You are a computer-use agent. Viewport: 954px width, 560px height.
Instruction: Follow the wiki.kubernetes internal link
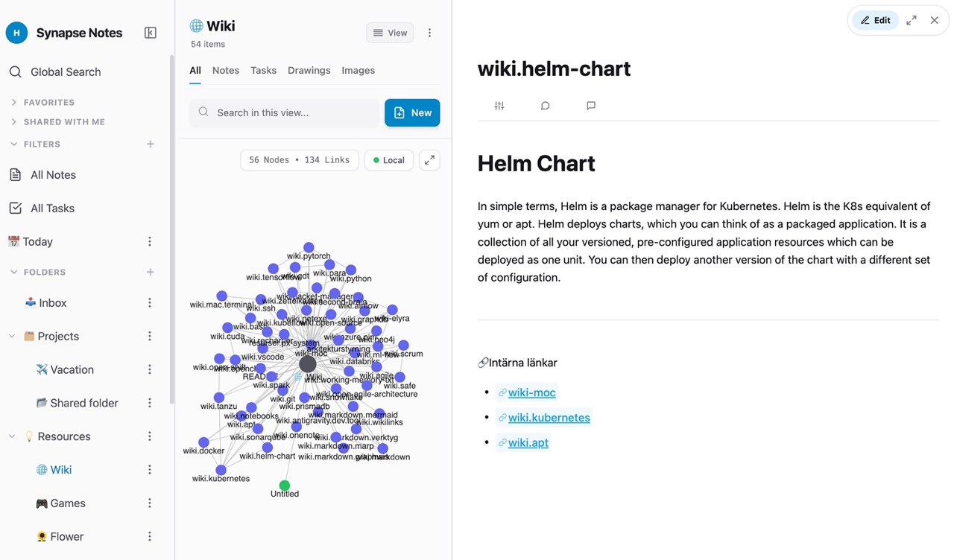549,418
